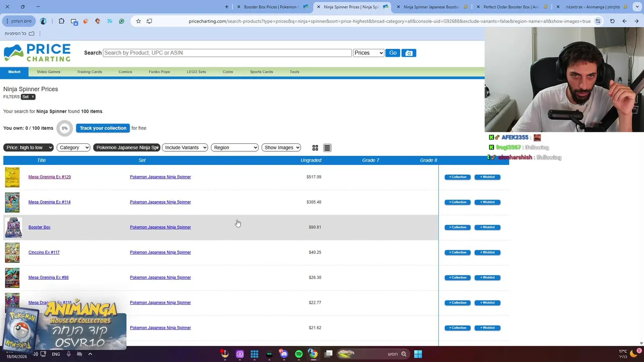
Task: Open the Cinccino Ex #117 link
Action: (44, 252)
